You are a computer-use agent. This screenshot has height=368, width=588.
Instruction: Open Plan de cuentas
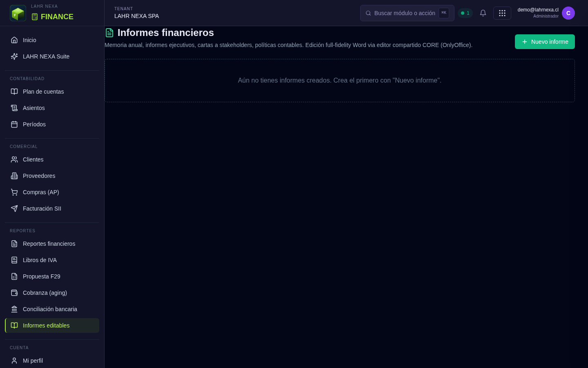point(52,92)
